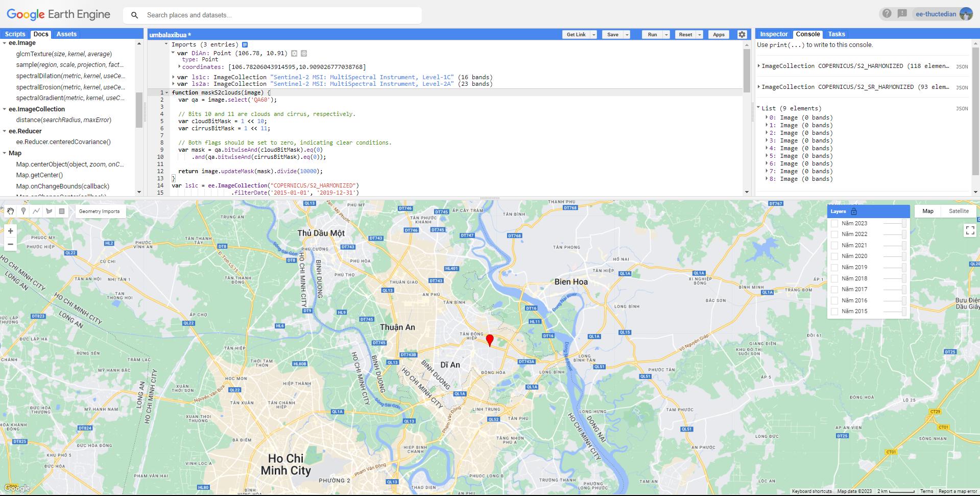
Task: Open Map.centerObject documentation entry
Action: 70,164
